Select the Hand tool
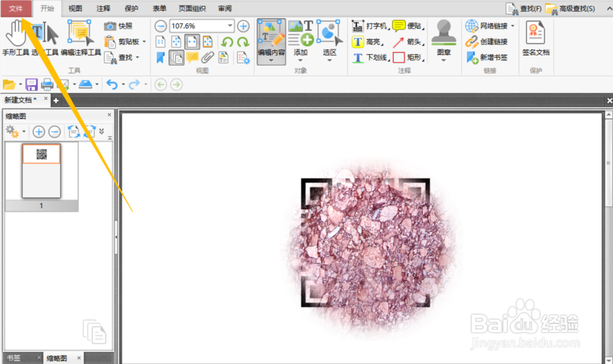The height and width of the screenshot is (364, 613). 16,37
